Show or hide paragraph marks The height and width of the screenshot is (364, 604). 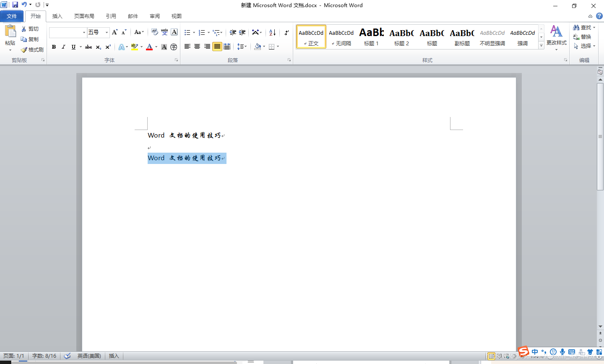click(x=286, y=32)
